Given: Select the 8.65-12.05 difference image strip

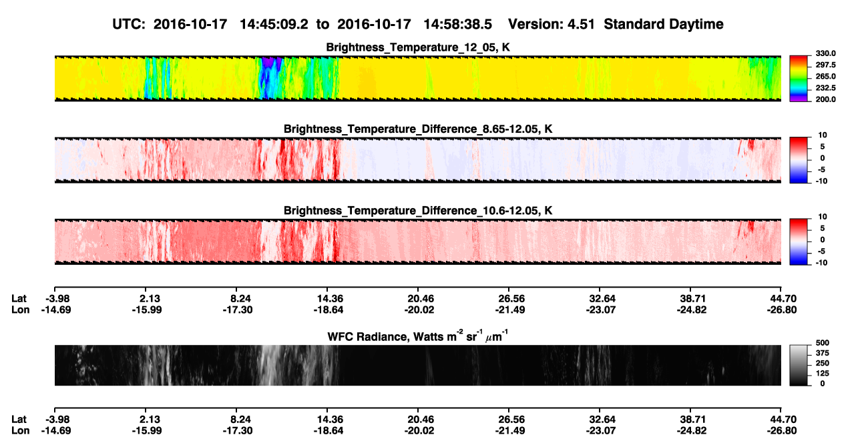Looking at the screenshot, I should click(417, 159).
